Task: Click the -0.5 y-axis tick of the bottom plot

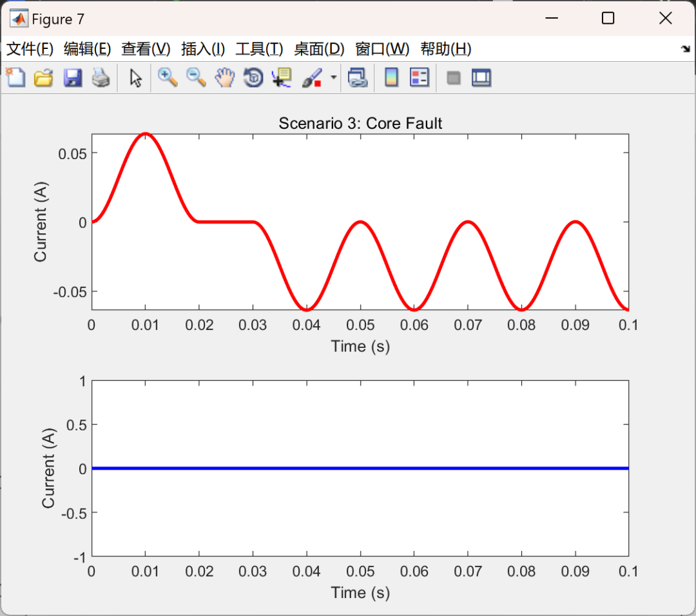Action: pyautogui.click(x=74, y=514)
